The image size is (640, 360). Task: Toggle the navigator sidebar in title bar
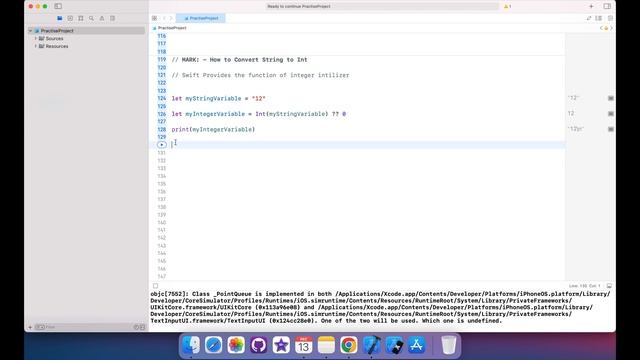(x=58, y=6)
